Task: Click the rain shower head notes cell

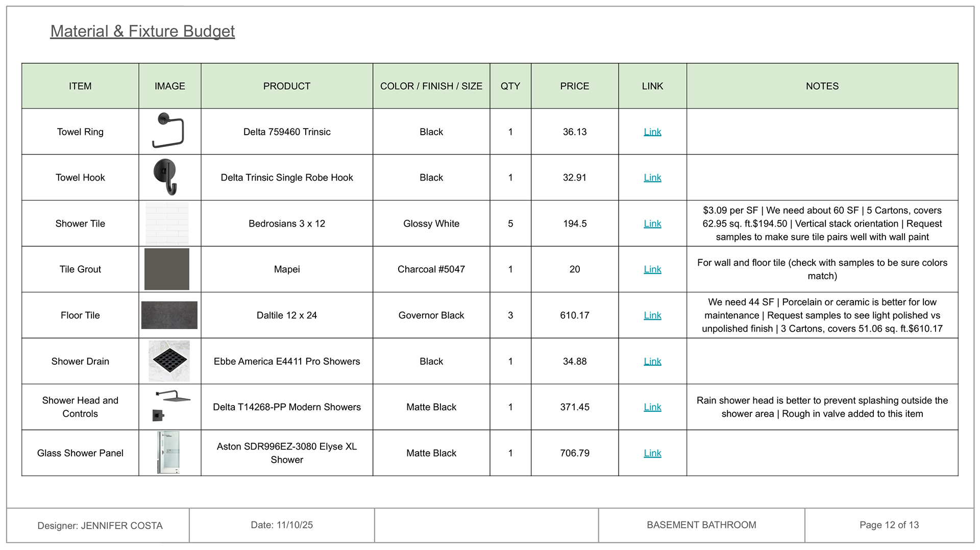Action: tap(822, 407)
